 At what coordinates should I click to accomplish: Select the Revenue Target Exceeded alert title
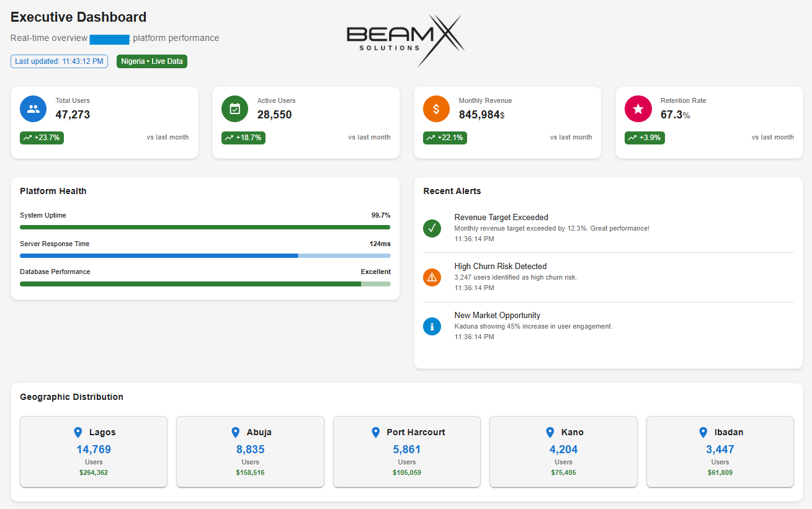click(501, 218)
